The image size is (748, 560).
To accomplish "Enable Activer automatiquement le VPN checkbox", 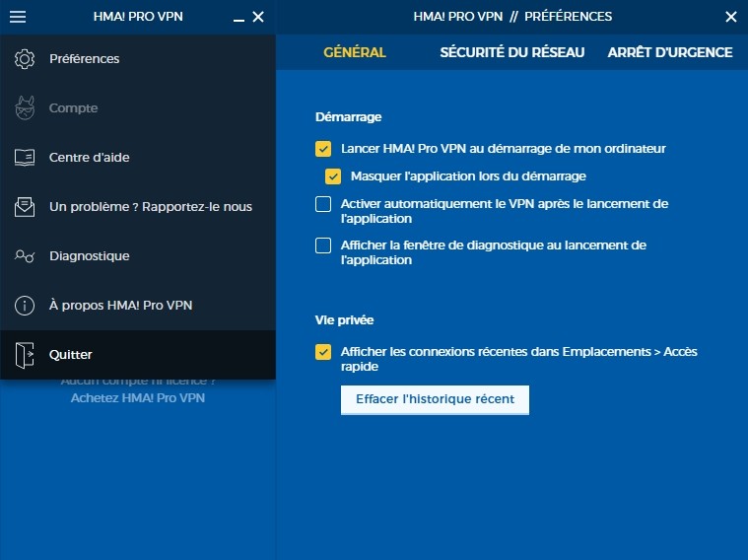I will [323, 204].
